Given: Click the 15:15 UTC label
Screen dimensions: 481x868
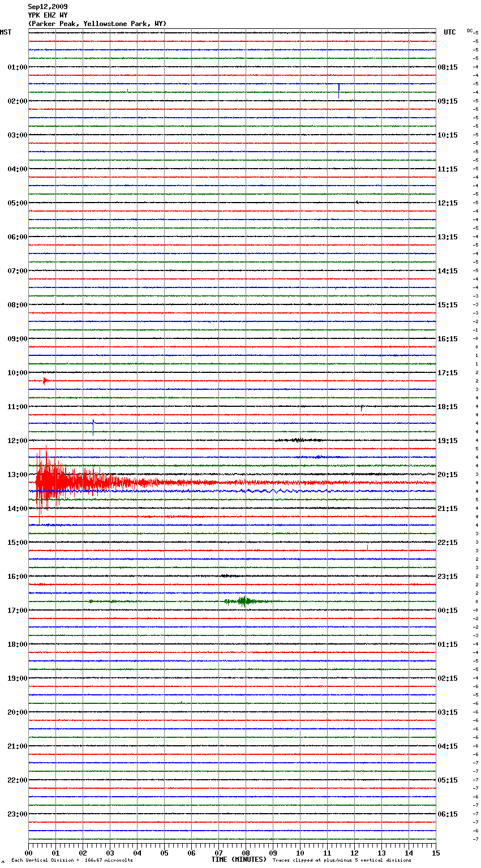Looking at the screenshot, I should click(x=448, y=305).
